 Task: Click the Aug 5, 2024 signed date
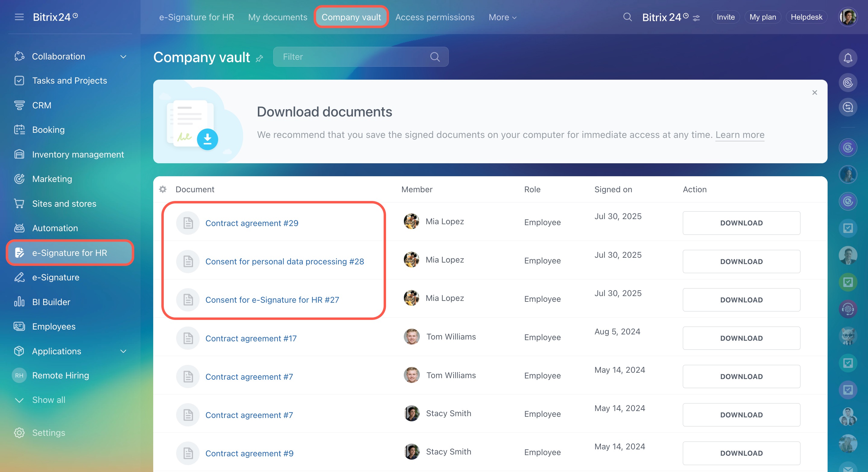click(617, 332)
